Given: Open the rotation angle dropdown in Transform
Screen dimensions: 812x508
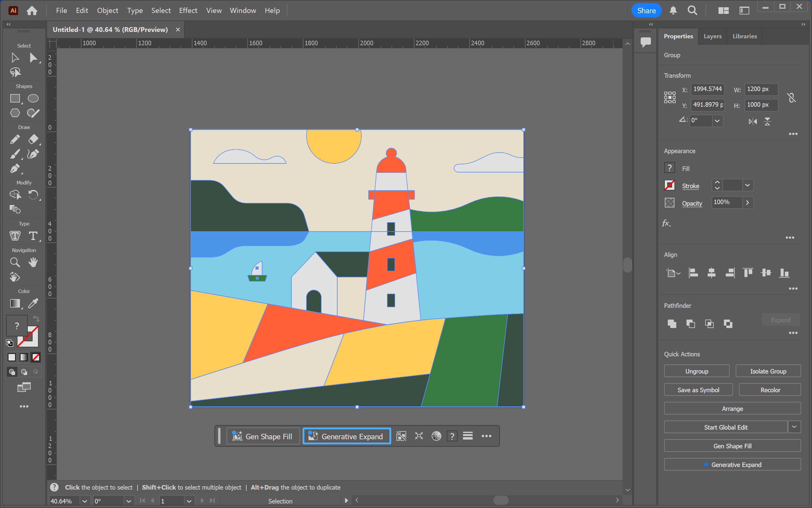Looking at the screenshot, I should point(718,121).
